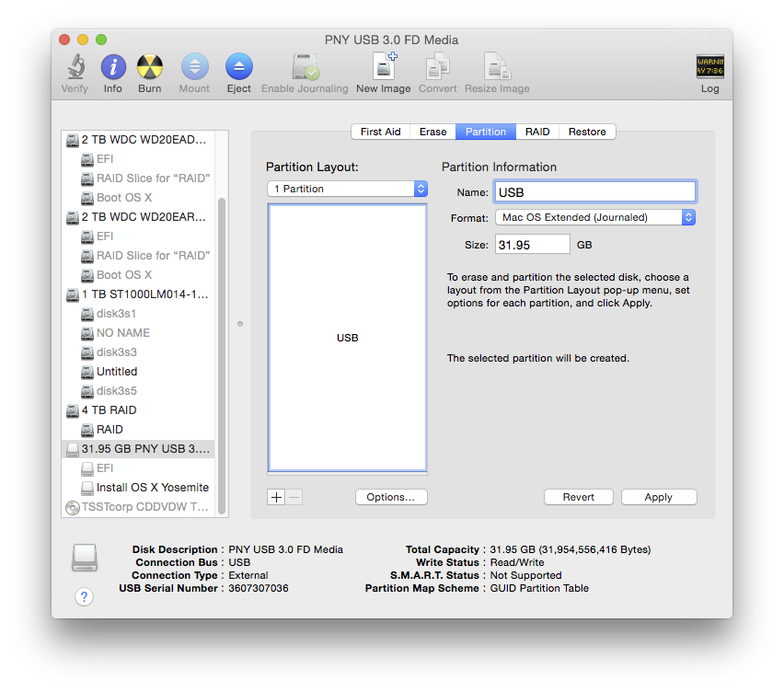784x692 pixels.
Task: Click the partition Size field
Action: point(533,245)
